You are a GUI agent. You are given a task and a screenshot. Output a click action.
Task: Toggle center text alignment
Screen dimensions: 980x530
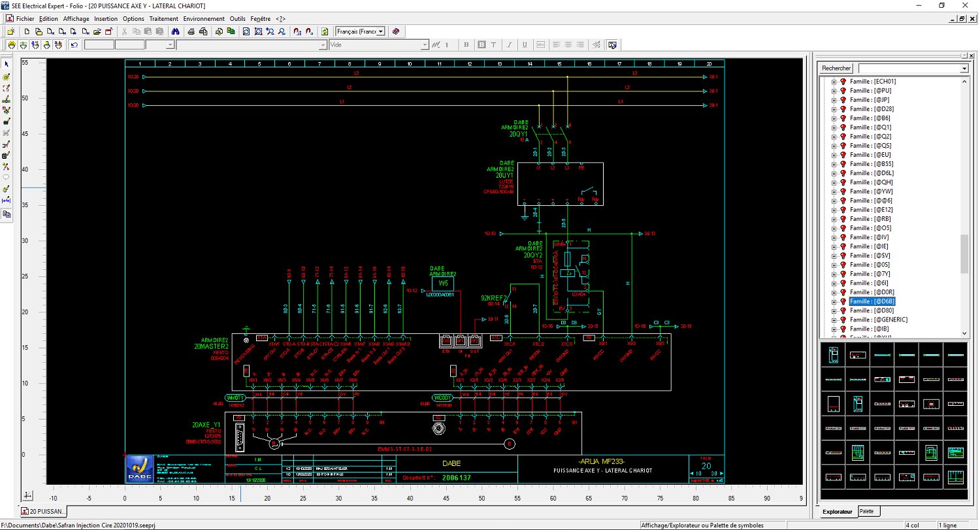tap(569, 45)
